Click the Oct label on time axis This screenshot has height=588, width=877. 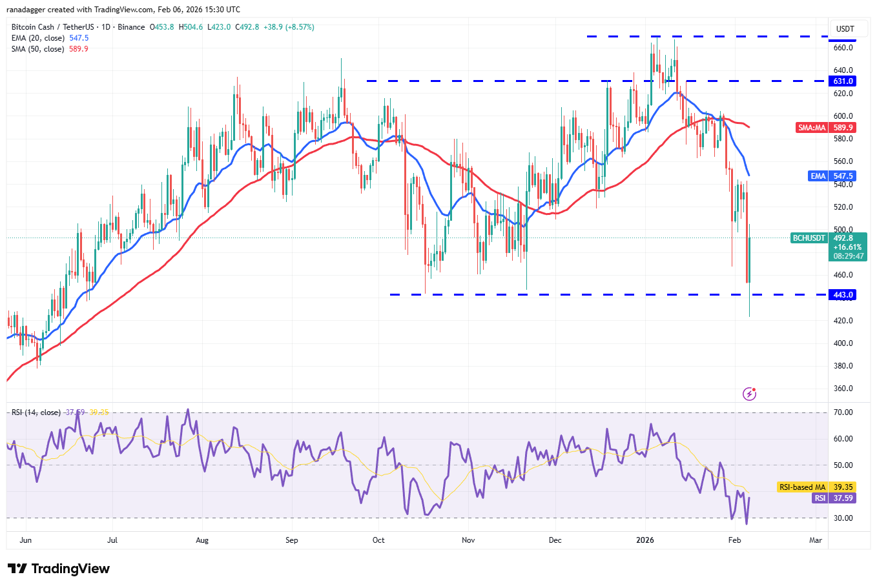(x=378, y=540)
